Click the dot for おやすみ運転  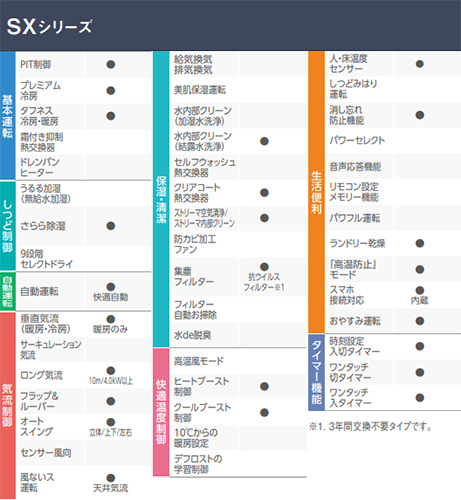pos(420,321)
